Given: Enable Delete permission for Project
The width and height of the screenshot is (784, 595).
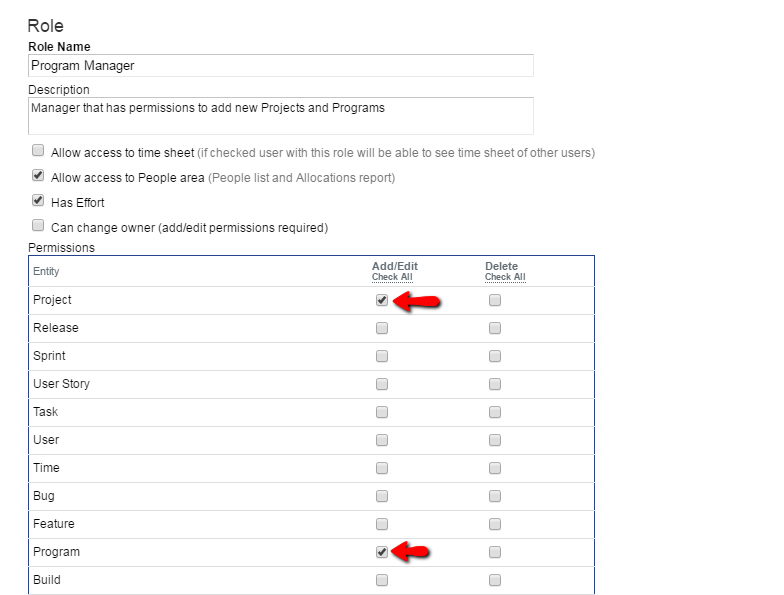Looking at the screenshot, I should coord(495,300).
